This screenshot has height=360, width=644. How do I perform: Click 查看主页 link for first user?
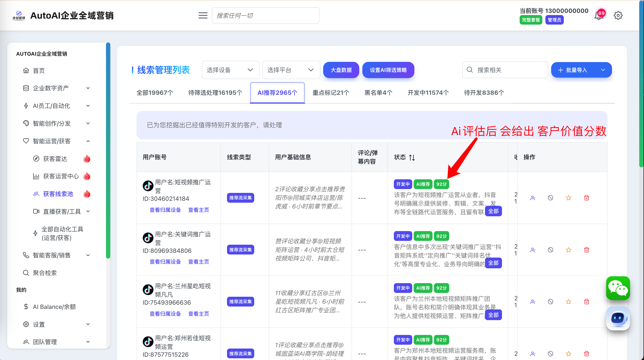click(x=198, y=210)
